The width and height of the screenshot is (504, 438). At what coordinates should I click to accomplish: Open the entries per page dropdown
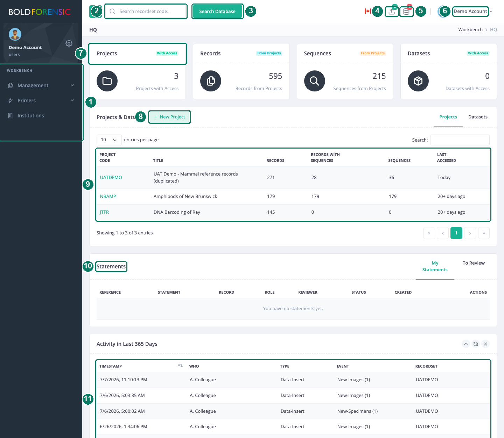click(x=109, y=140)
